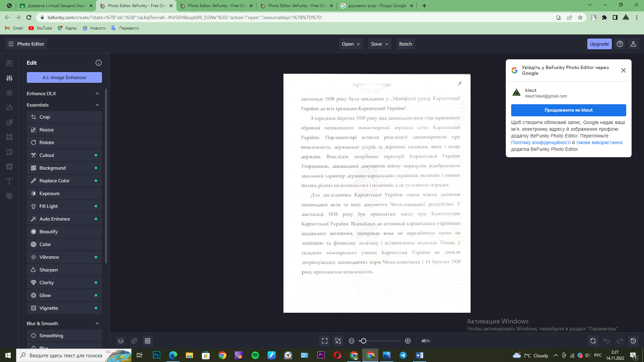Screen dimensions: 644x362
Task: Open the Sharpen tool
Action: pos(64,270)
